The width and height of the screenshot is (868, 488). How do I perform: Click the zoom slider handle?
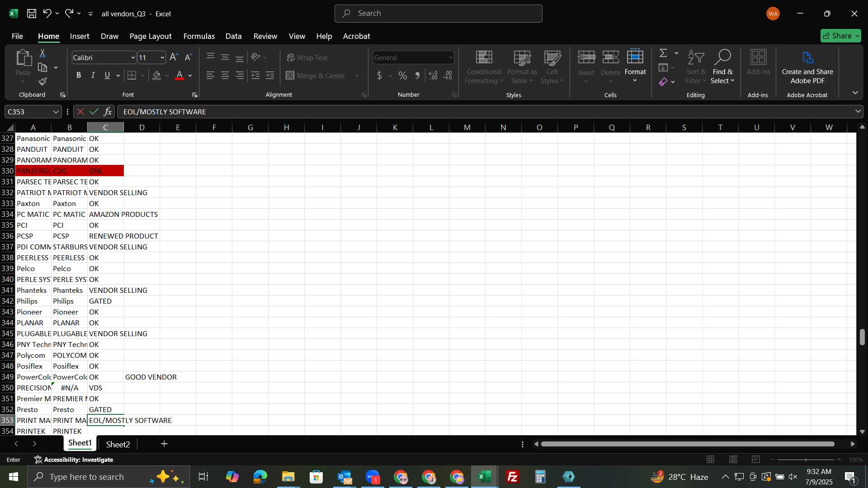[x=806, y=460]
